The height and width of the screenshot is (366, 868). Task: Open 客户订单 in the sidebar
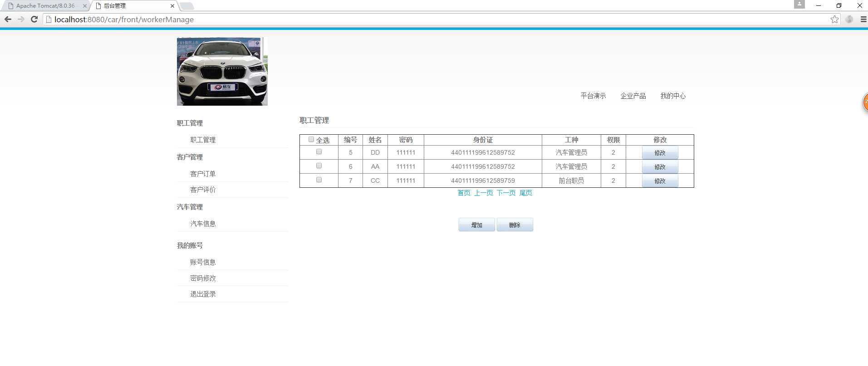point(203,174)
